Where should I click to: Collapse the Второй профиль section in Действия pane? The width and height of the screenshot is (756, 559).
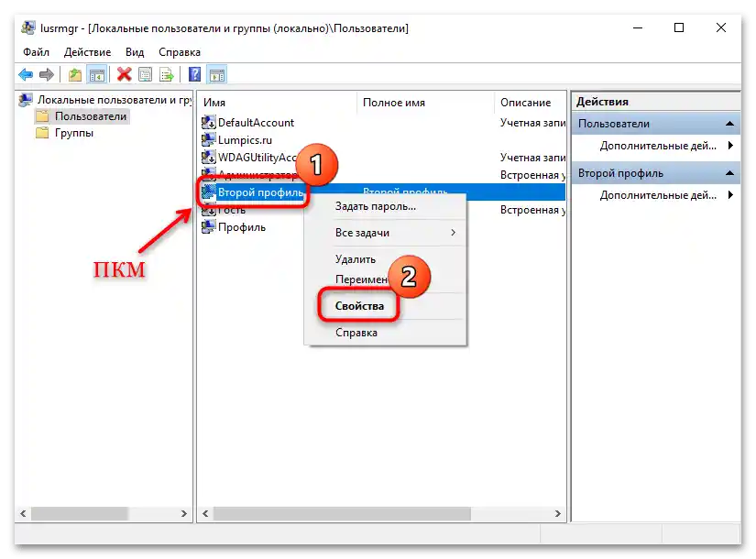click(730, 172)
